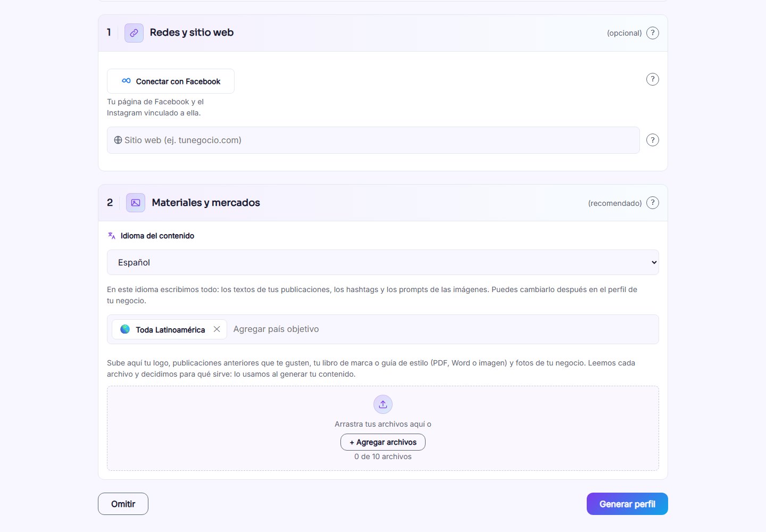
Task: Click the upload arrow icon in the drop zone
Action: [383, 404]
